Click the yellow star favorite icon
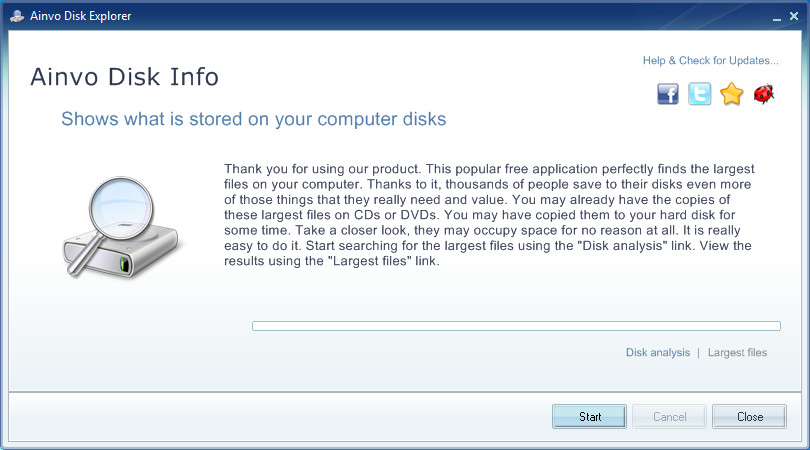 [x=732, y=95]
